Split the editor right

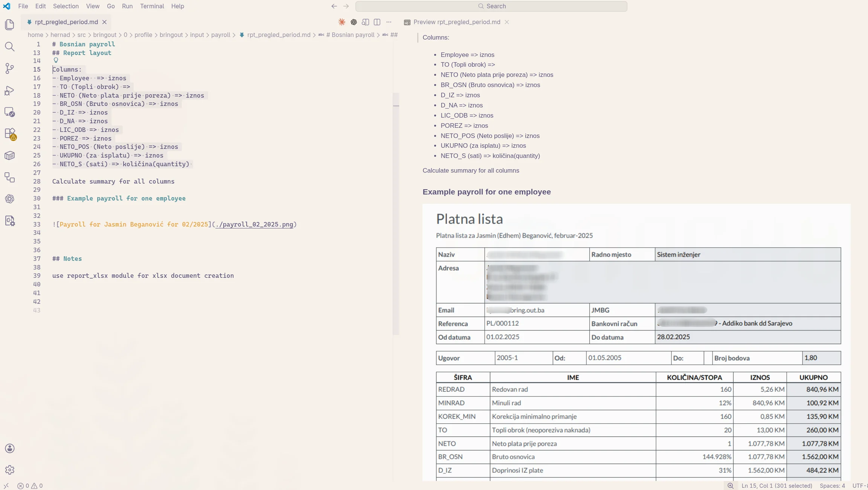377,22
